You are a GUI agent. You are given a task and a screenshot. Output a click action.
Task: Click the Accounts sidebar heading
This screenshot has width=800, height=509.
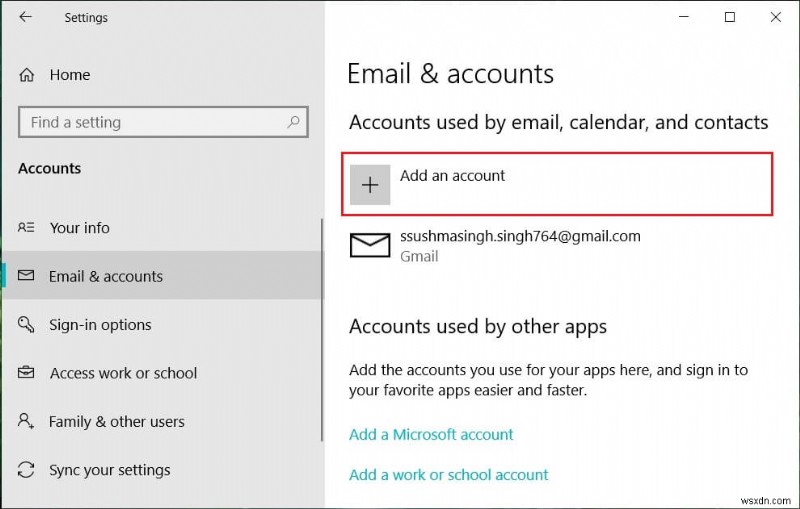(x=49, y=168)
